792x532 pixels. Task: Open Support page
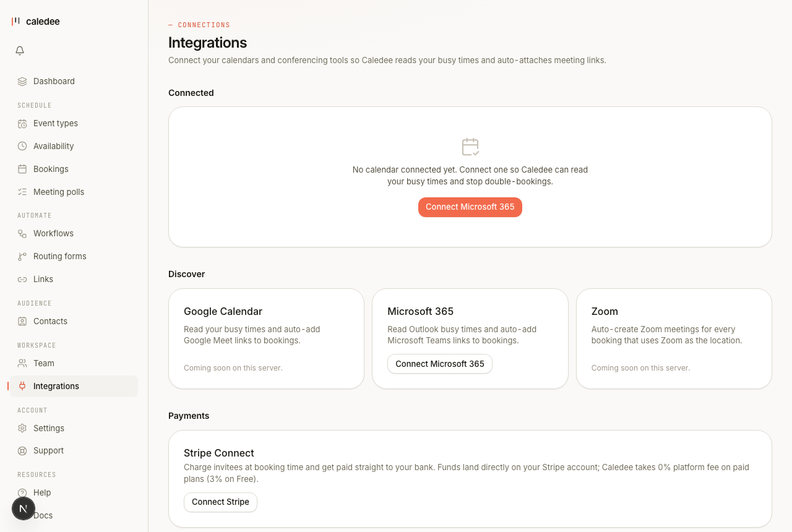pos(74,450)
